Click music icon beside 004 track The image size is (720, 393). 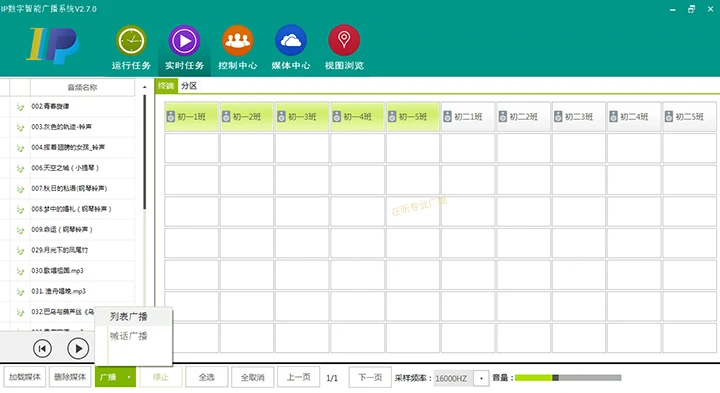click(20, 148)
